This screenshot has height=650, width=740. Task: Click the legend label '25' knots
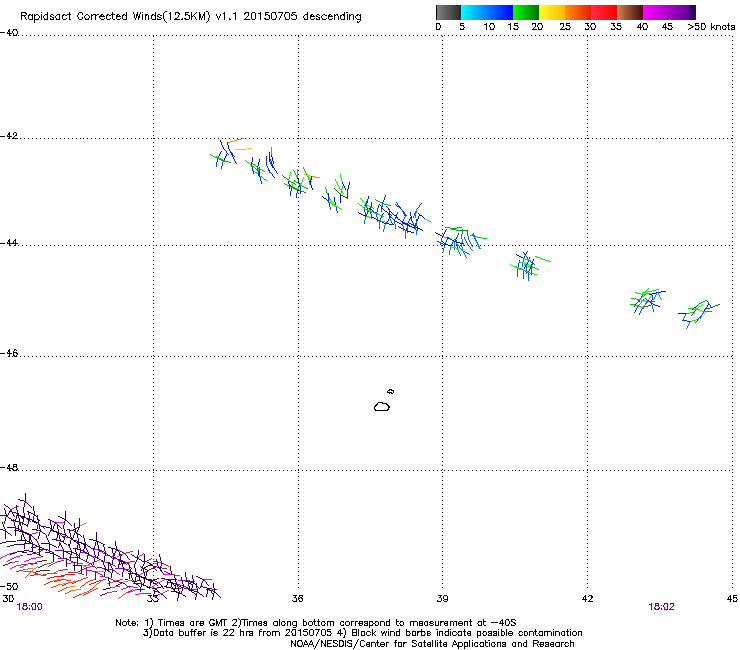tap(565, 27)
